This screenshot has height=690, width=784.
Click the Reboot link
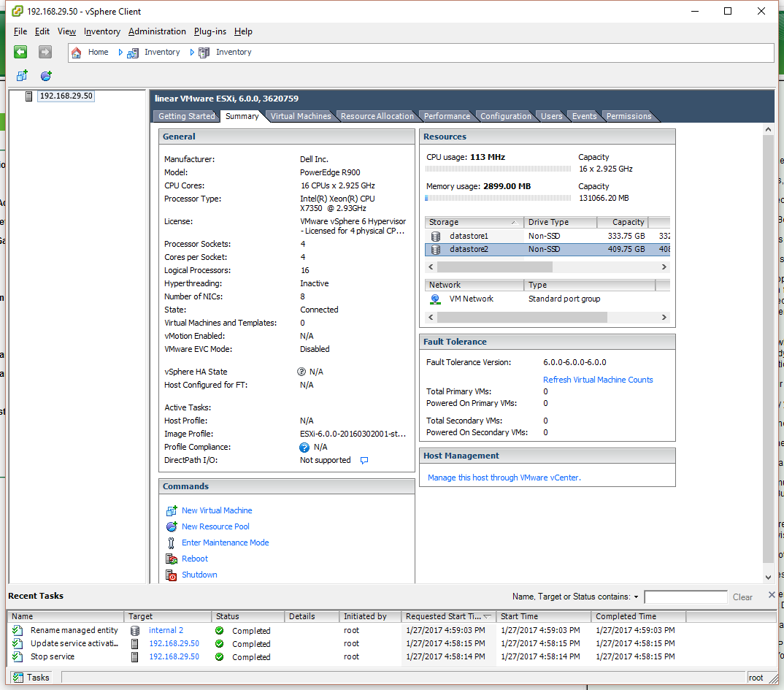[195, 559]
